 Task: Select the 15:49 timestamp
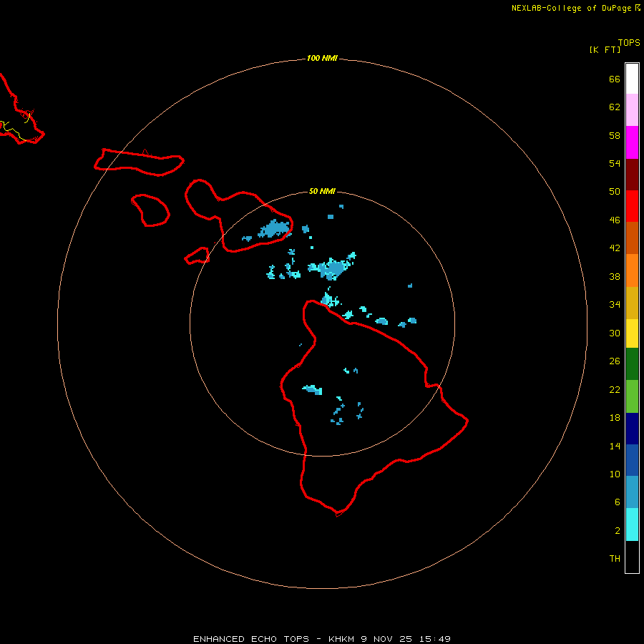tap(435, 639)
